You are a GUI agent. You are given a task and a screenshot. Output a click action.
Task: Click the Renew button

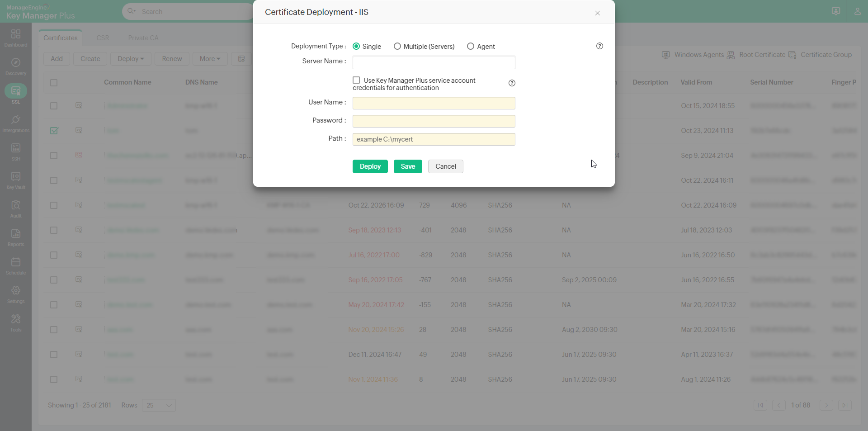pyautogui.click(x=172, y=59)
